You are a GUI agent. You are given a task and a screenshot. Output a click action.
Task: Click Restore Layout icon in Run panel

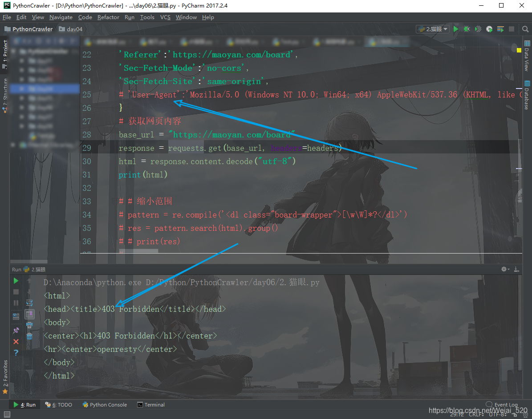point(16,317)
